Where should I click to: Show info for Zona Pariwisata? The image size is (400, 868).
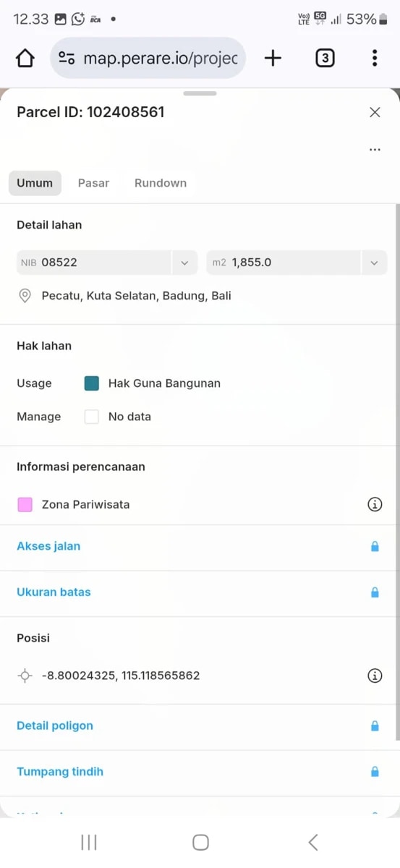375,505
